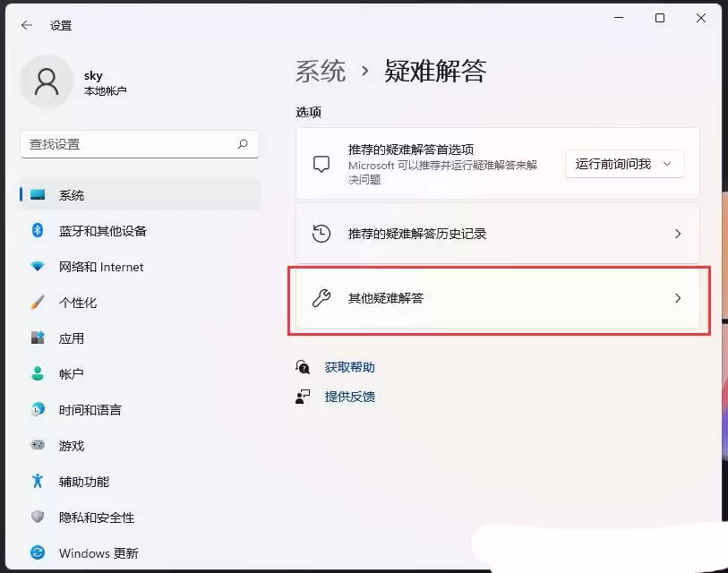728x573 pixels.
Task: Click the Bluetooth icon in sidebar
Action: pyautogui.click(x=38, y=230)
